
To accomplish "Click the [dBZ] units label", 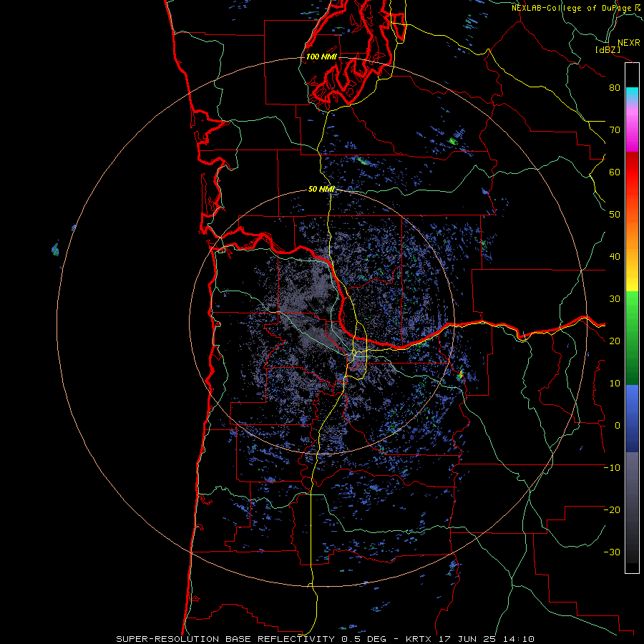I will (x=608, y=49).
